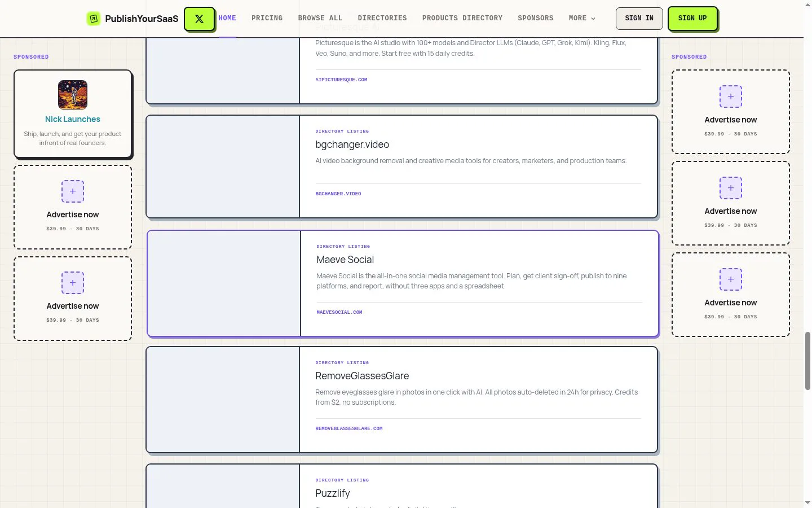Click the RemoveGlassesGlare listing thumbnail area
The height and width of the screenshot is (508, 812).
(x=223, y=400)
